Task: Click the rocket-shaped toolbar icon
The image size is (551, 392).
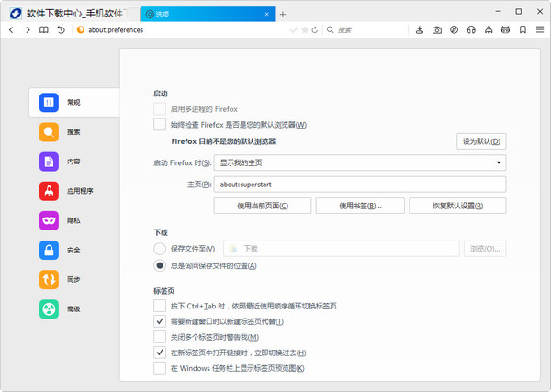Action: pyautogui.click(x=489, y=30)
